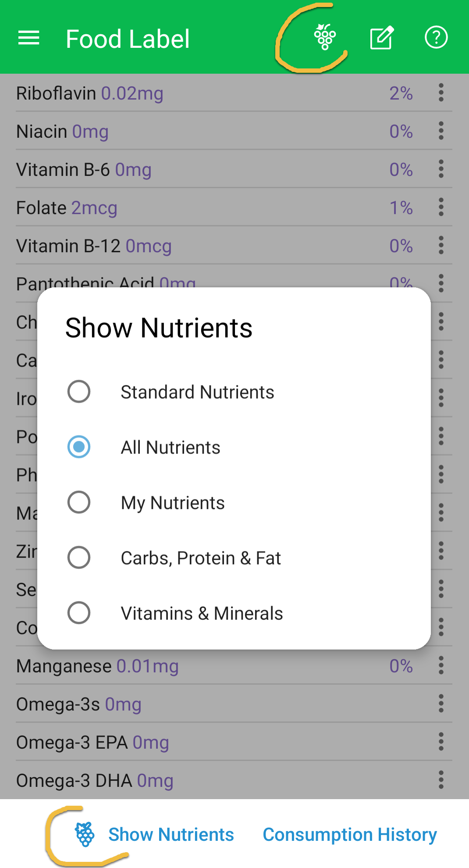Screen dimensions: 469x868
Task: Open overflow options for Niacin row
Action: click(x=441, y=131)
